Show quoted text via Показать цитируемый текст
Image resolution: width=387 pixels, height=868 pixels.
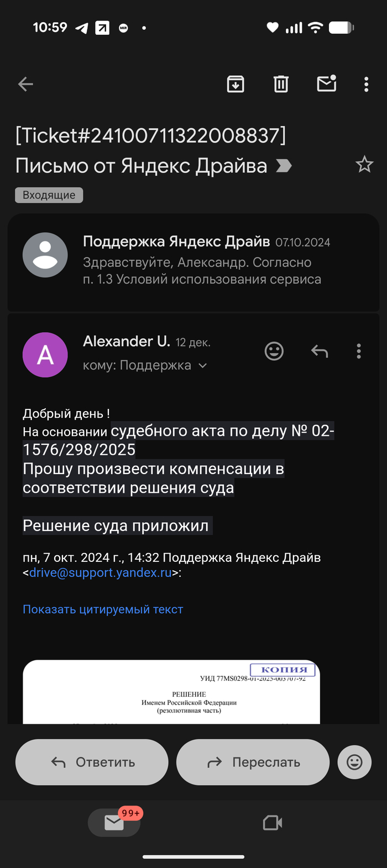103,609
